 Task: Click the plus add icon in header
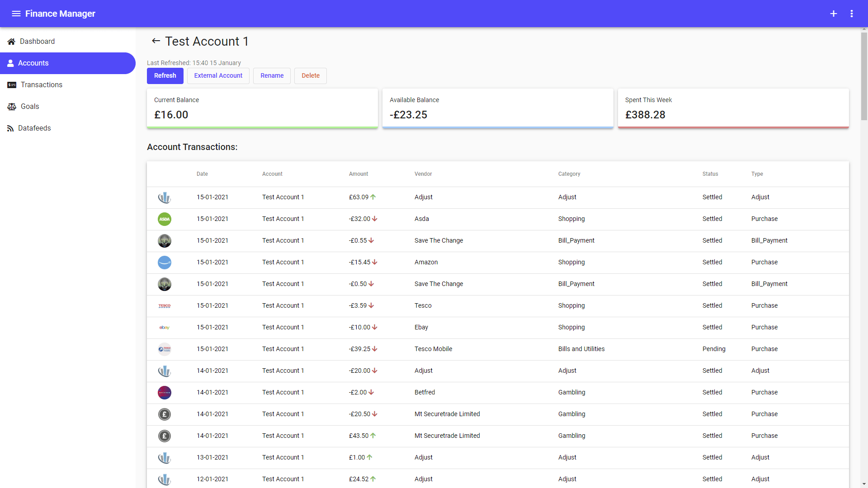(x=833, y=14)
